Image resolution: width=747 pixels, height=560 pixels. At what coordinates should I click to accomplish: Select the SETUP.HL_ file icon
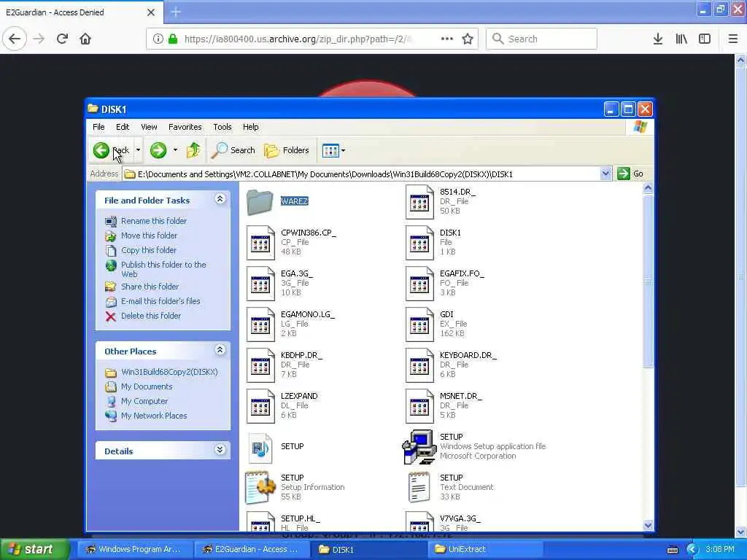tap(260, 521)
